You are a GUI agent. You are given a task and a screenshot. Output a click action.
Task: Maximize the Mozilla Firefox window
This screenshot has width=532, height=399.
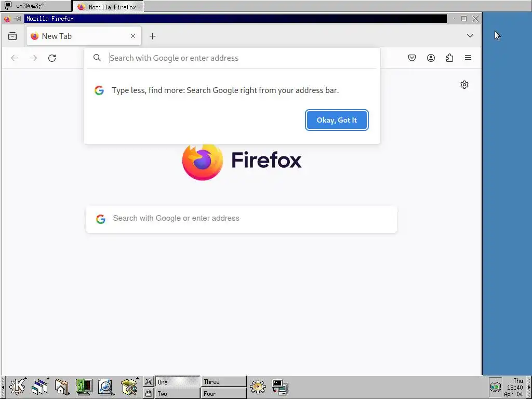pyautogui.click(x=464, y=19)
